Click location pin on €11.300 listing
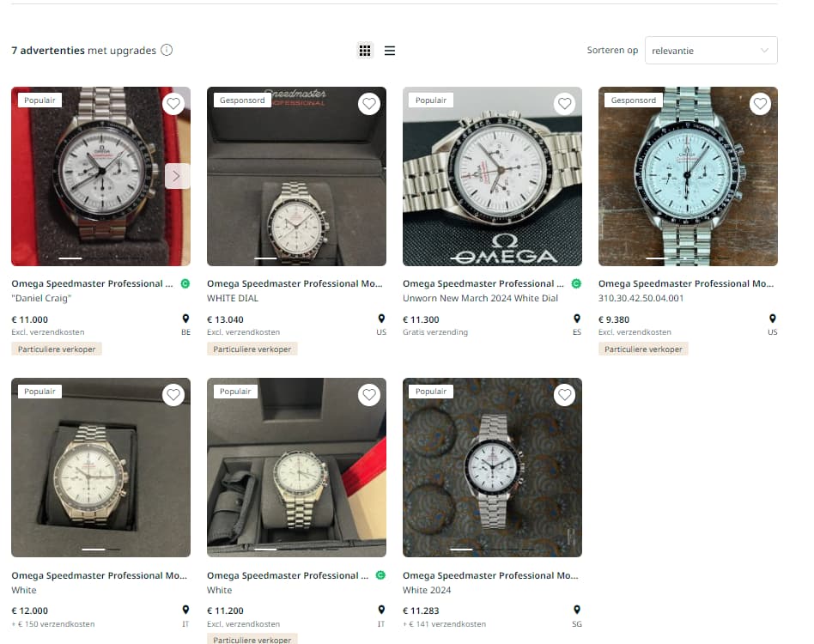 [577, 319]
